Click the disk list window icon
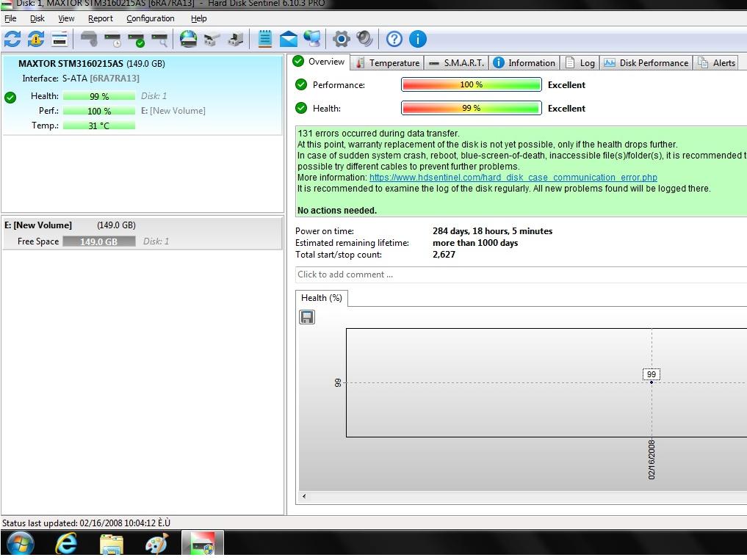 pos(59,39)
